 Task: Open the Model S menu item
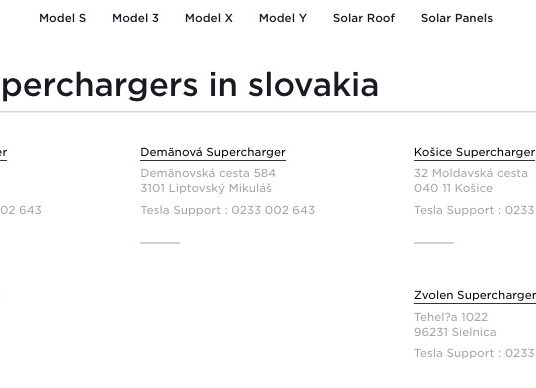pyautogui.click(x=63, y=18)
